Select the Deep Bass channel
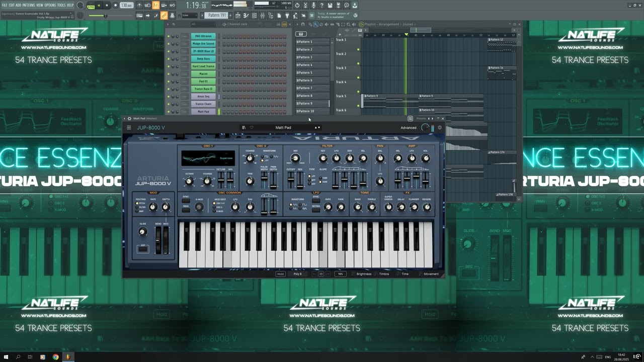The image size is (644, 362). (x=203, y=59)
